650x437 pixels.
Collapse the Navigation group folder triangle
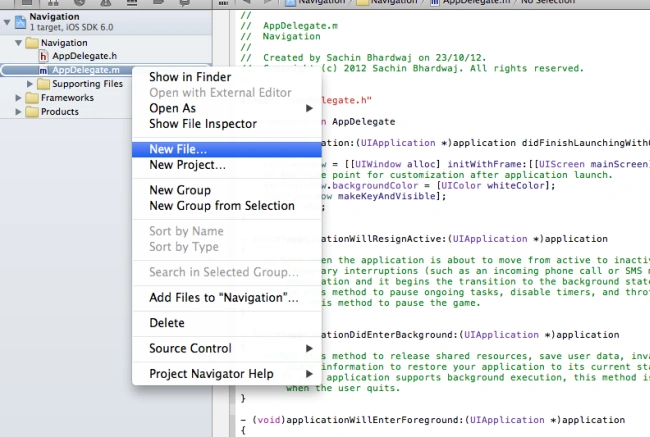(18, 43)
